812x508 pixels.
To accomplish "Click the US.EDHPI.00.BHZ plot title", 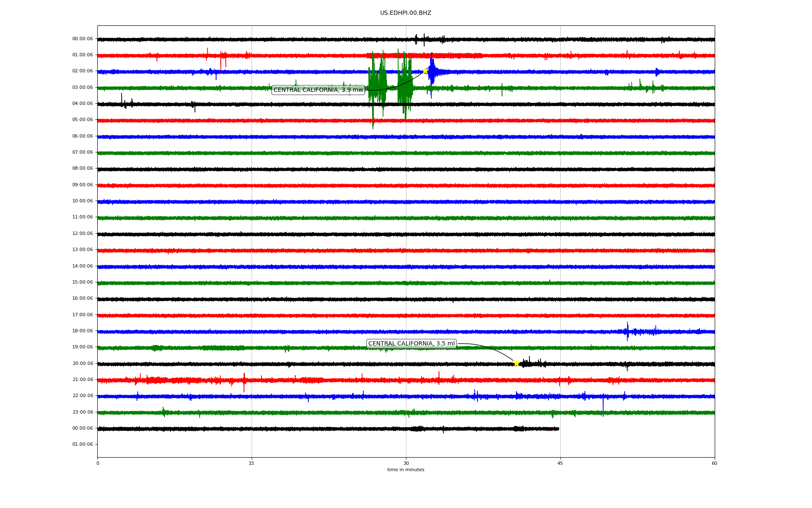I will coord(406,13).
